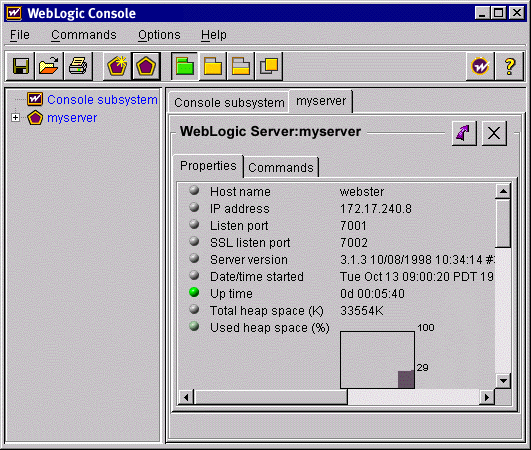Click the green folder view toolbar icon
531x450 pixels.
tap(185, 66)
